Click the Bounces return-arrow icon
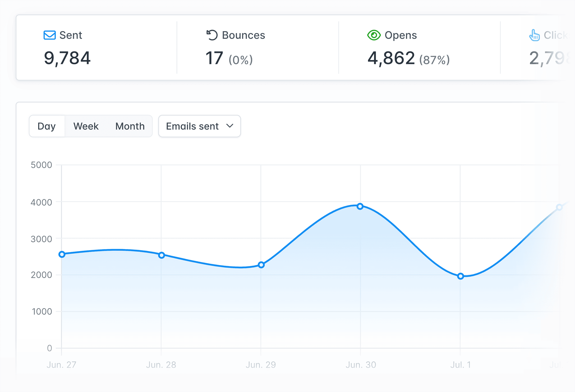The image size is (575, 392). pyautogui.click(x=212, y=35)
